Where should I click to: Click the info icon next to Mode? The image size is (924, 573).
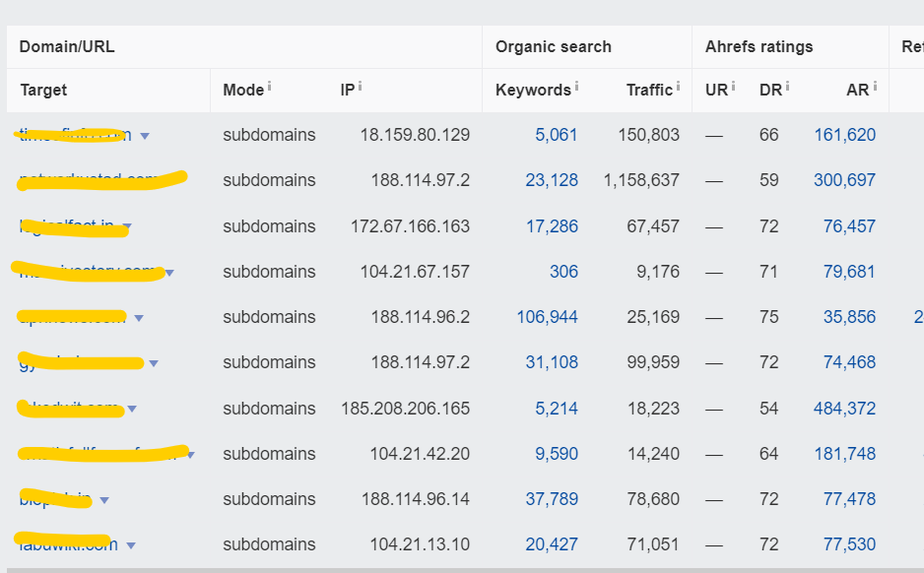pyautogui.click(x=269, y=86)
